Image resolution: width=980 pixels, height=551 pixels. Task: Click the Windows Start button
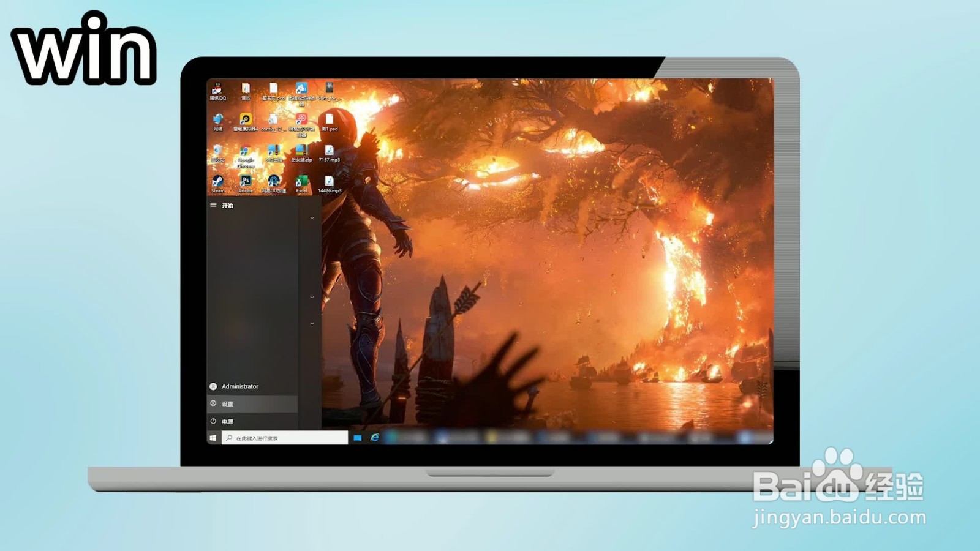pyautogui.click(x=213, y=438)
